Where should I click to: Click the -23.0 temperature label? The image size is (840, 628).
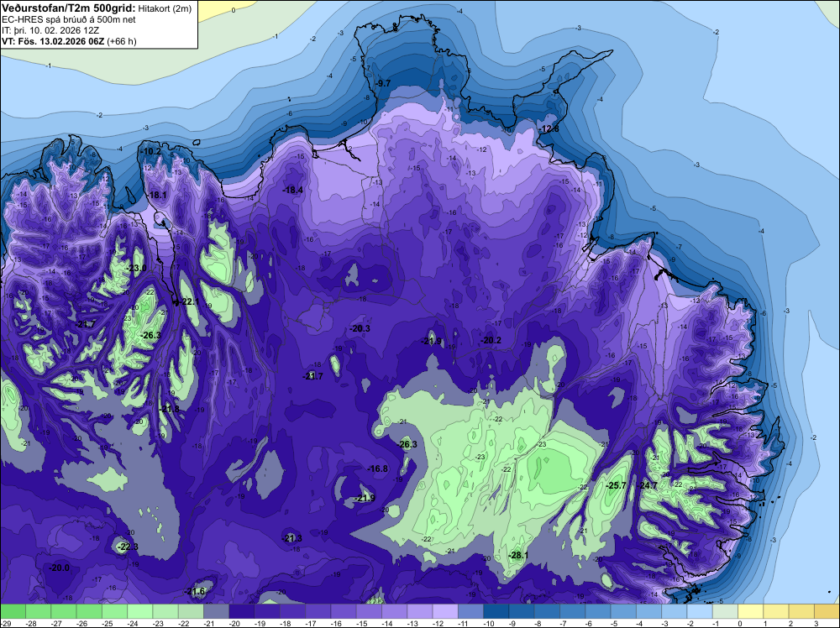136,268
